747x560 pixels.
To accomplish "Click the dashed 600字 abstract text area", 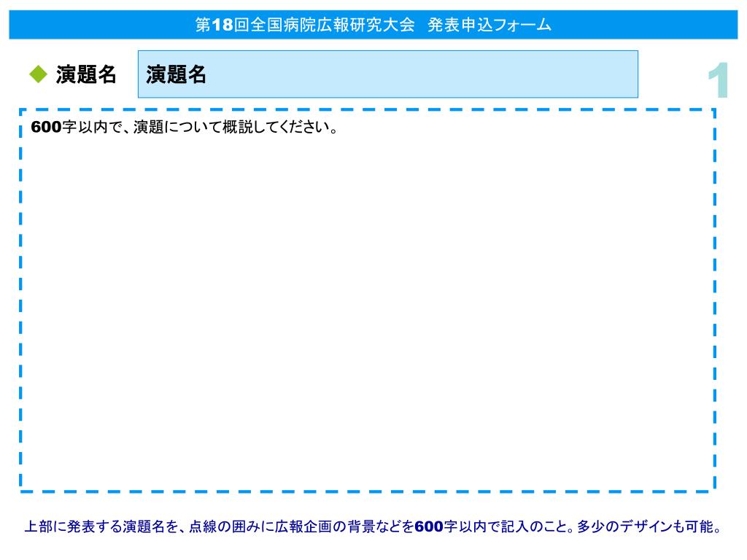I will [368, 300].
